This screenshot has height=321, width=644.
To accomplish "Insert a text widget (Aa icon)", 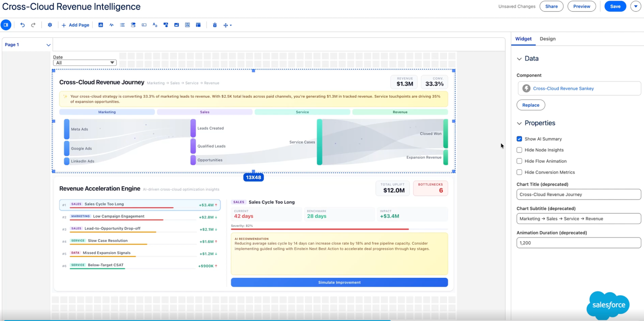I will (x=155, y=25).
